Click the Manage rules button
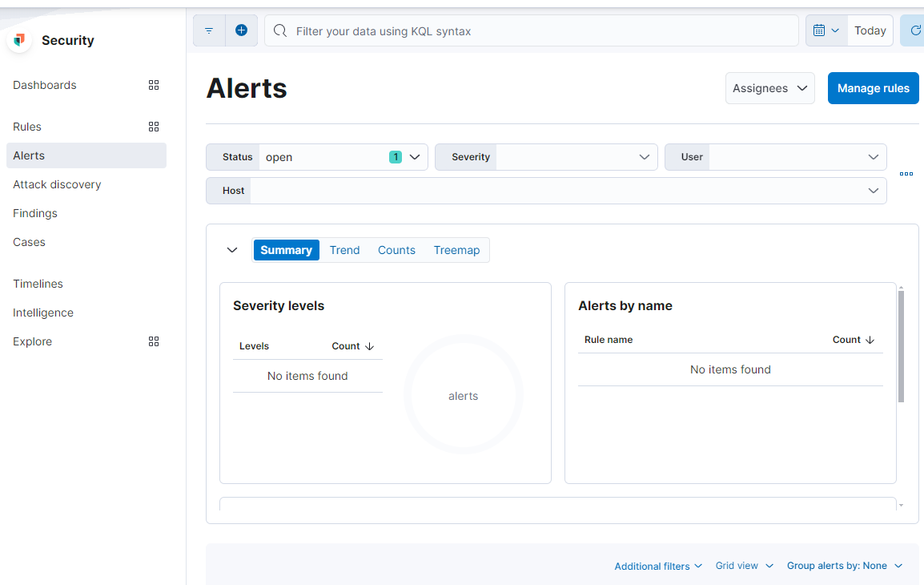The image size is (924, 585). pyautogui.click(x=873, y=88)
